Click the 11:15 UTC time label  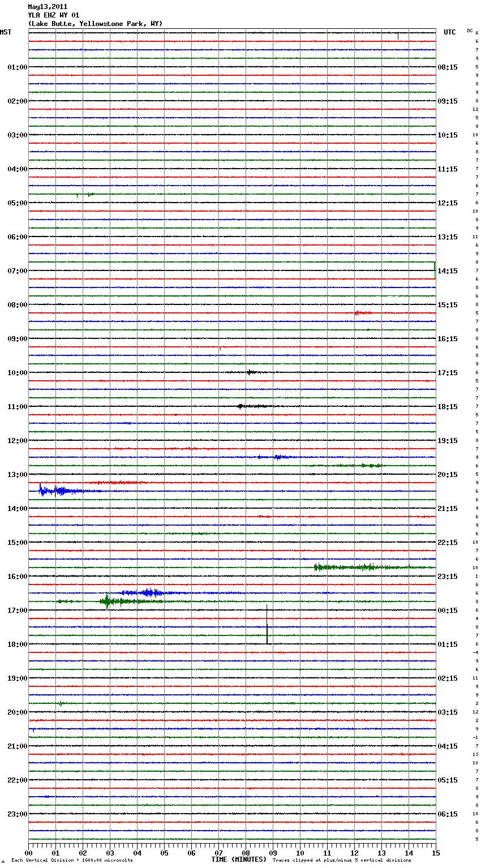coord(448,169)
